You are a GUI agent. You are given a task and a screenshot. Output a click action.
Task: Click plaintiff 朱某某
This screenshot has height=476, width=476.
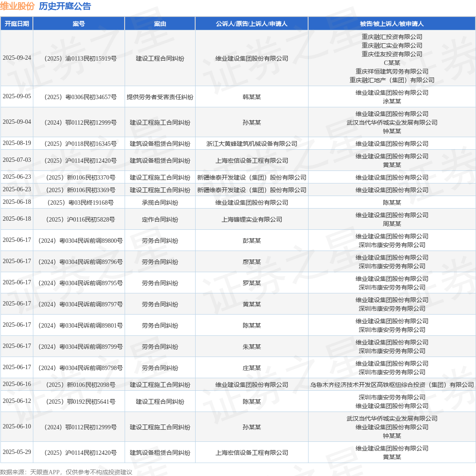pos(252,347)
